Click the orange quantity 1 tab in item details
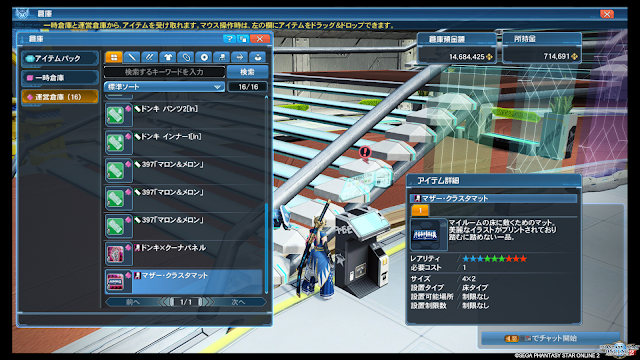The image size is (640, 360). point(420,210)
